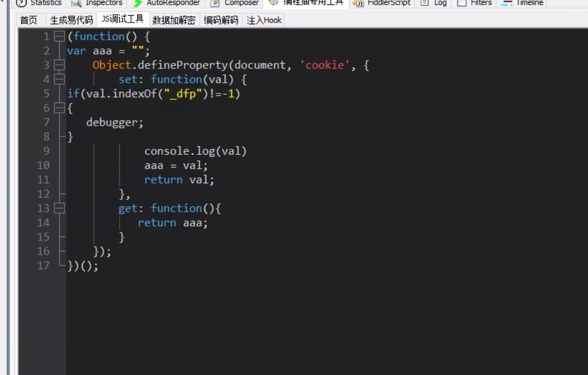Image resolution: width=588 pixels, height=375 pixels.
Task: Switch to the 编码解码 sub-tab
Action: tap(221, 20)
